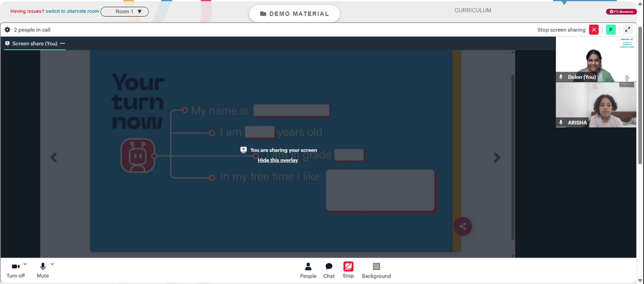Click 'Having issues?' text
This screenshot has width=644, height=284.
point(27,12)
